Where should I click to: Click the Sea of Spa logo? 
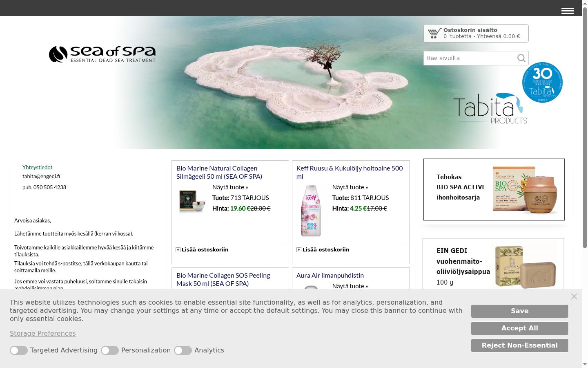pos(102,54)
